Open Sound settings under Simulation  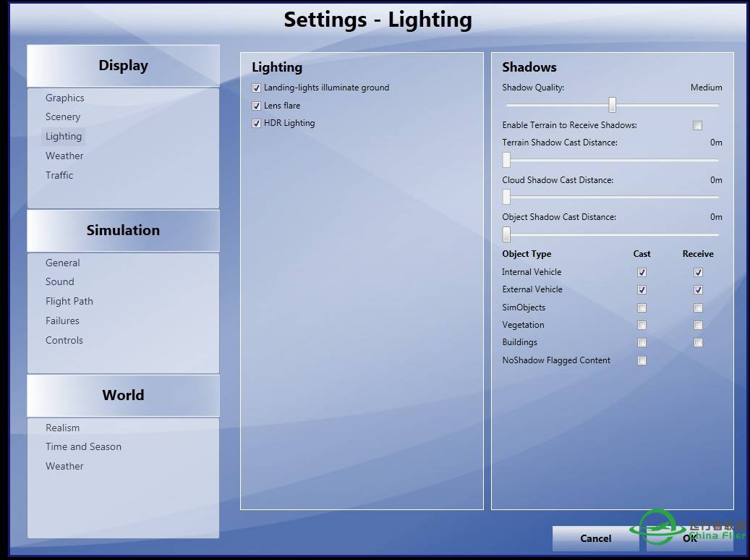tap(60, 282)
